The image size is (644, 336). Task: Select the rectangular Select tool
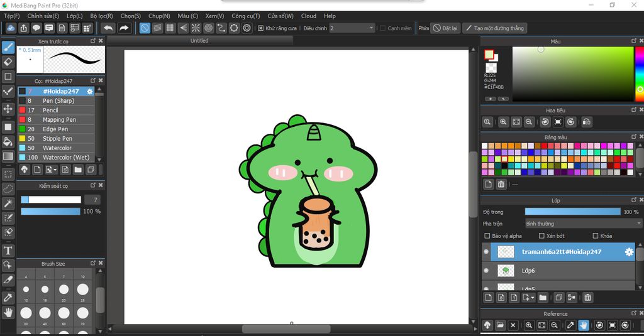[8, 174]
